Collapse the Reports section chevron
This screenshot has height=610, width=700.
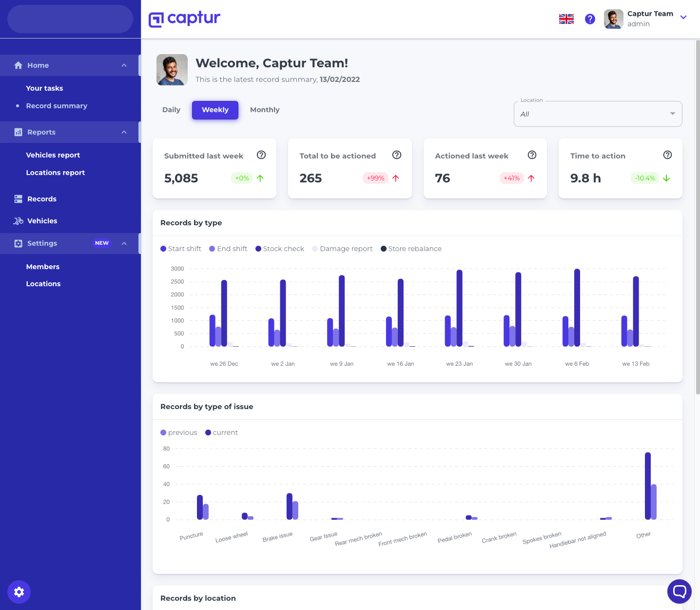pyautogui.click(x=124, y=132)
